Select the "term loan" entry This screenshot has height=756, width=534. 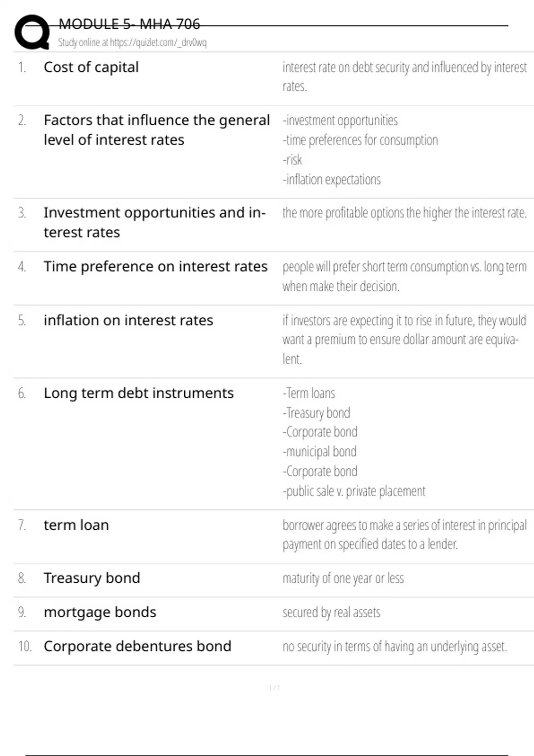(76, 525)
